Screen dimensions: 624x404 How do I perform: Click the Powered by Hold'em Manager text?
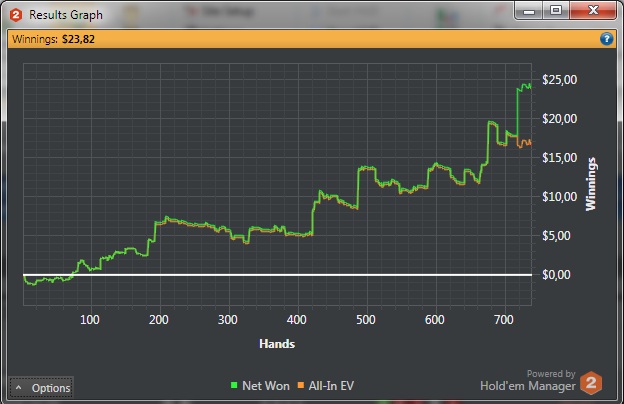tap(528, 380)
